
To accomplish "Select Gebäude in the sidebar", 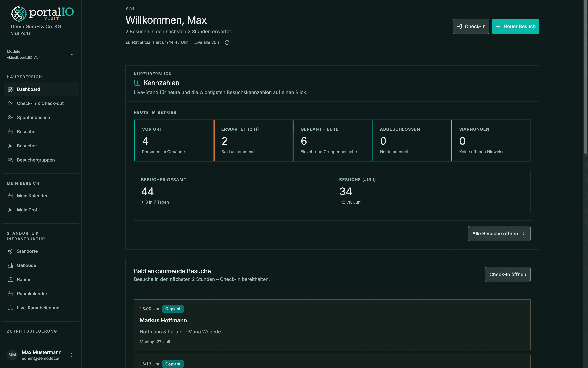I will [41, 265].
